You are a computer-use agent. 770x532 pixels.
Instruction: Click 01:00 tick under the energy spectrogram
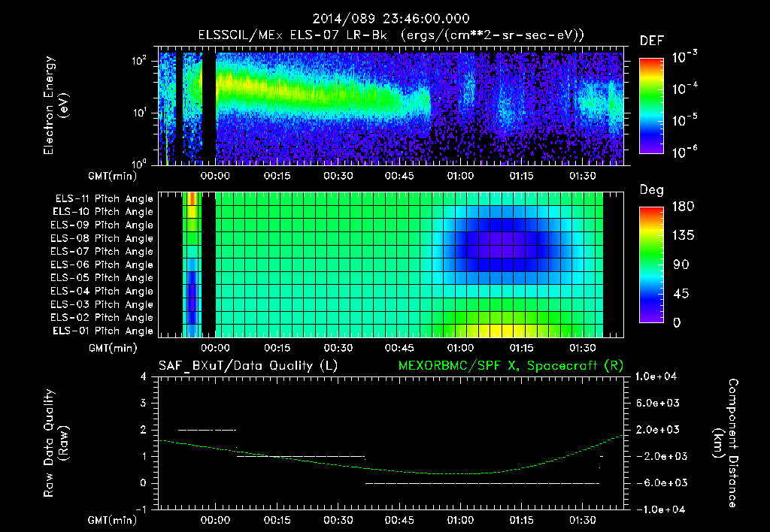click(460, 176)
